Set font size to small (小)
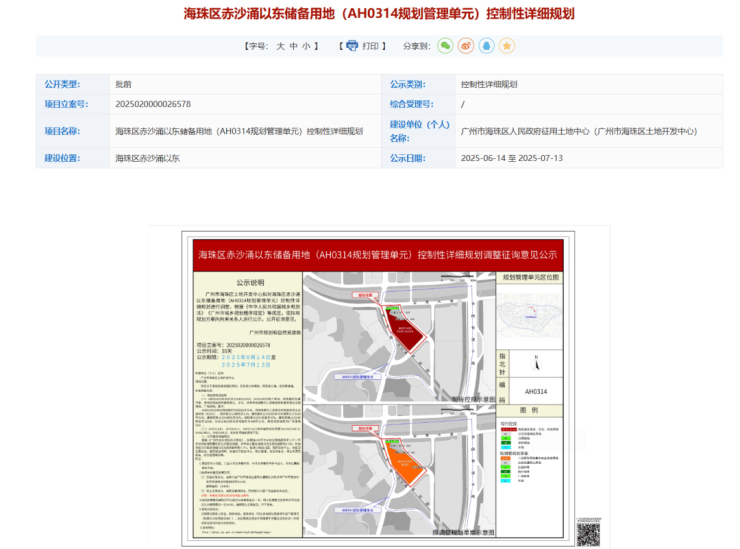This screenshot has height=549, width=740. pos(306,46)
